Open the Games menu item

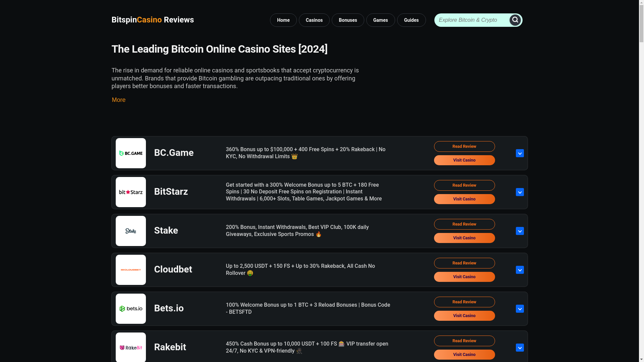click(x=381, y=20)
